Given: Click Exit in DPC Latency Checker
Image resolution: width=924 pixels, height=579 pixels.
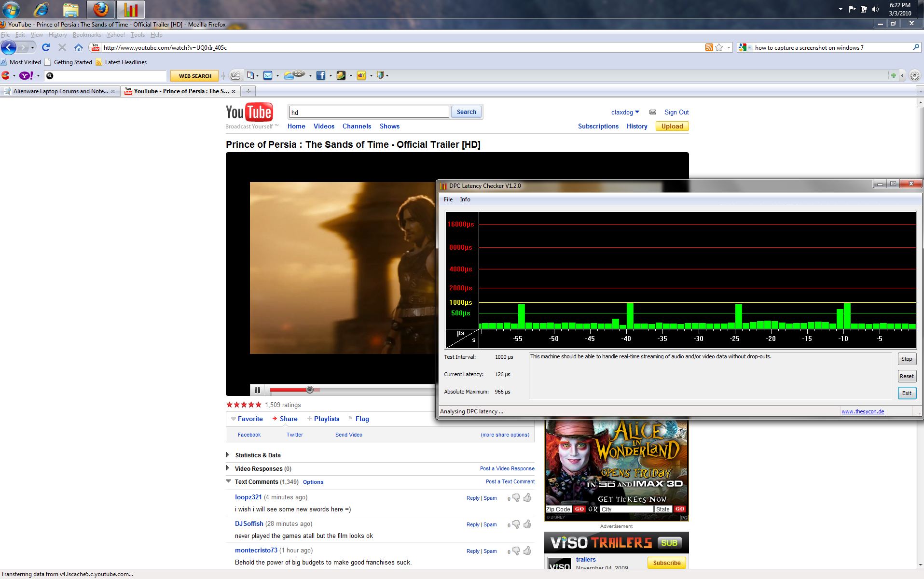Looking at the screenshot, I should click(907, 393).
